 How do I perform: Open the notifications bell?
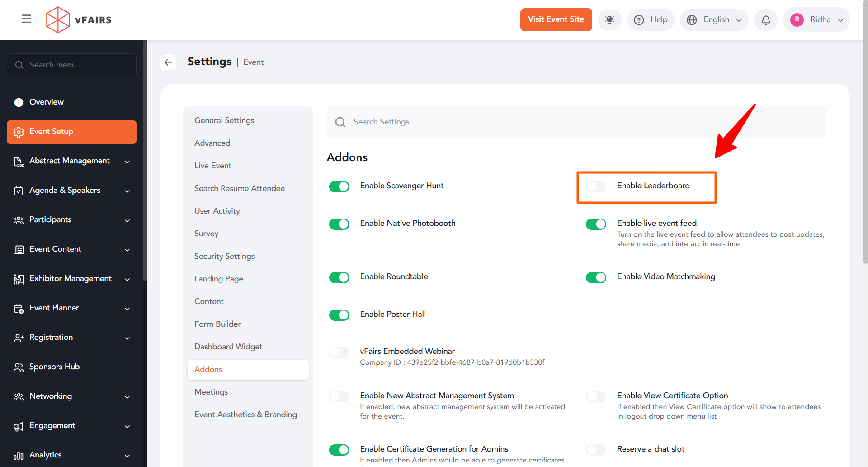tap(766, 20)
